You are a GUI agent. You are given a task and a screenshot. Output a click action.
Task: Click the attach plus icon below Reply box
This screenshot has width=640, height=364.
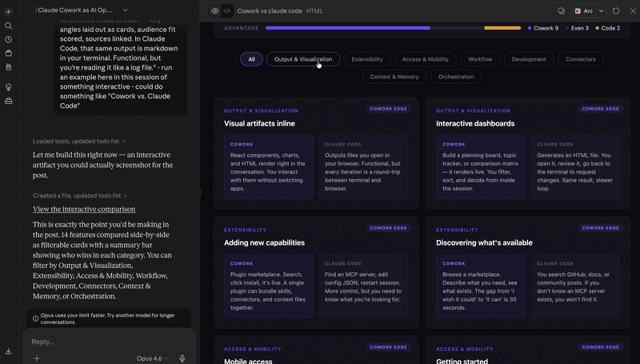pyautogui.click(x=36, y=358)
